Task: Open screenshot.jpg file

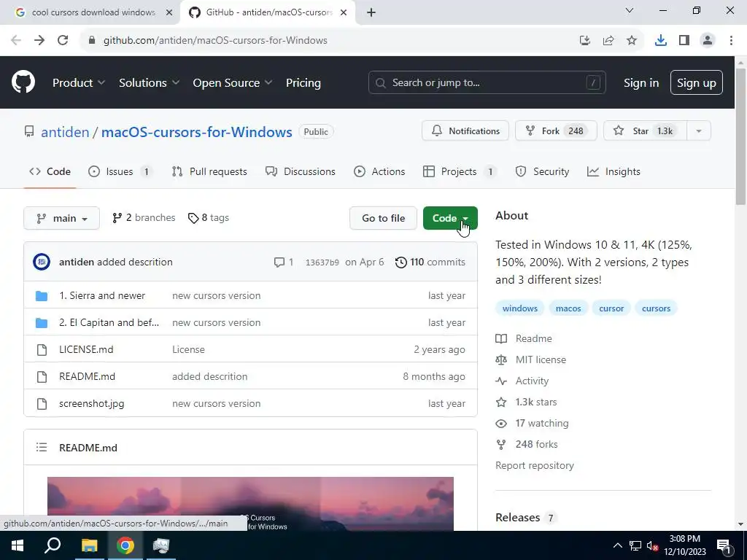Action: (91, 404)
